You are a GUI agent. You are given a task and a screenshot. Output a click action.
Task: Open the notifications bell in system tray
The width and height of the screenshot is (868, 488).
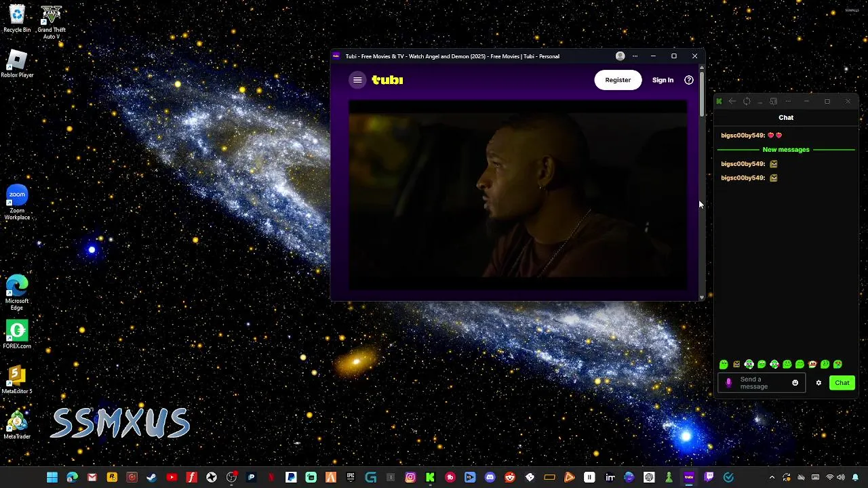[x=855, y=478]
